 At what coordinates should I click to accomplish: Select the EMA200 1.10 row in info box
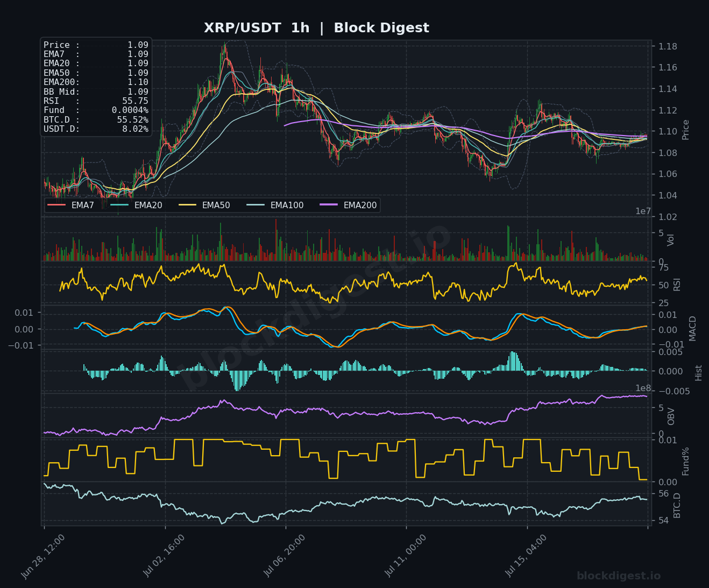point(96,82)
